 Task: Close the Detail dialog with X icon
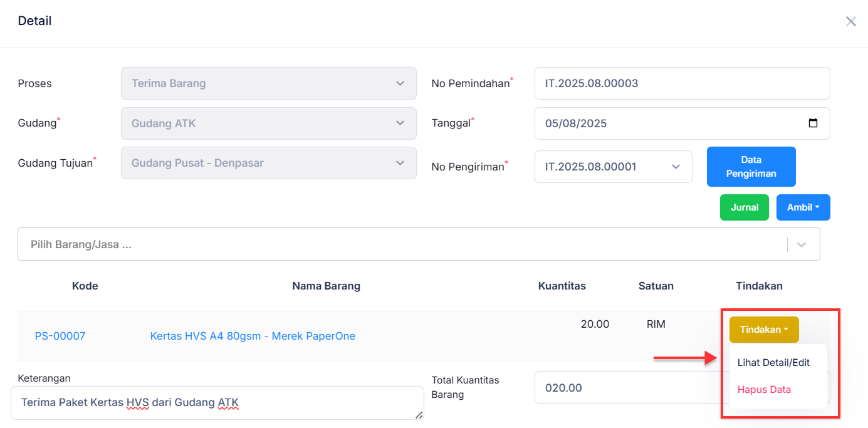[x=850, y=22]
